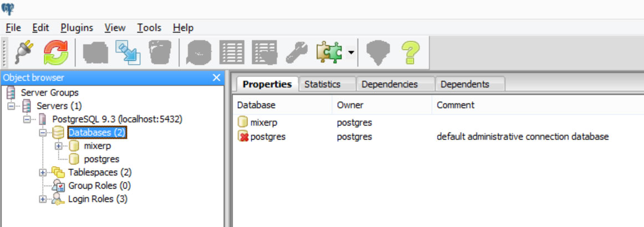Click the grayed view data grid icon

[232, 52]
